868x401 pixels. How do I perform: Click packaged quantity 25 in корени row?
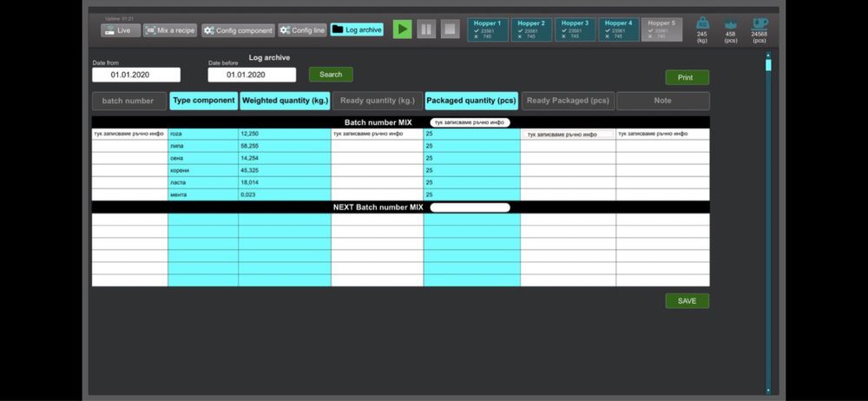click(x=471, y=171)
